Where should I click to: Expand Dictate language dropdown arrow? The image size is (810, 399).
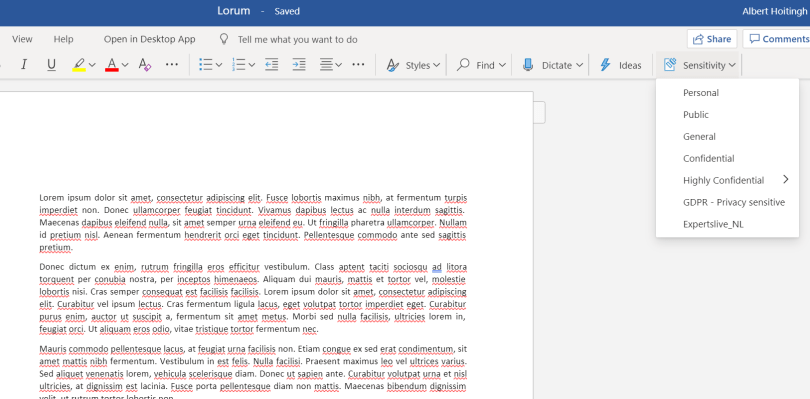coord(579,65)
